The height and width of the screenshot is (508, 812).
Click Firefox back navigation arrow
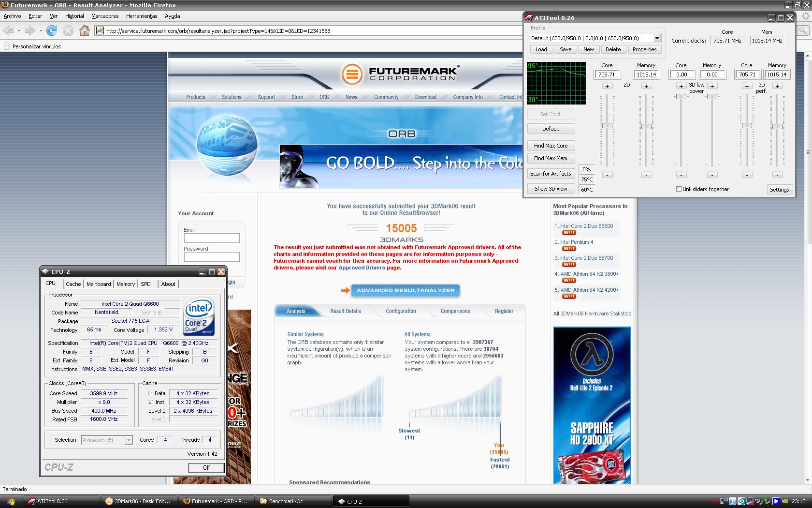8,30
